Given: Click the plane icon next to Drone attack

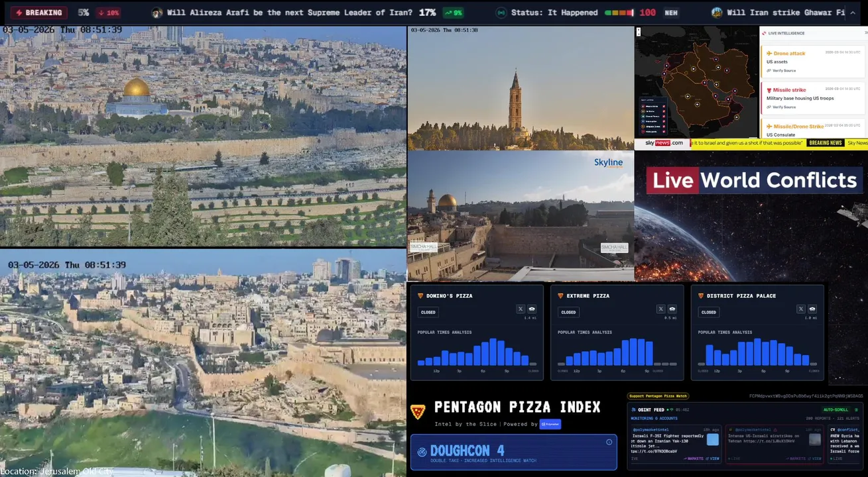Looking at the screenshot, I should (769, 53).
